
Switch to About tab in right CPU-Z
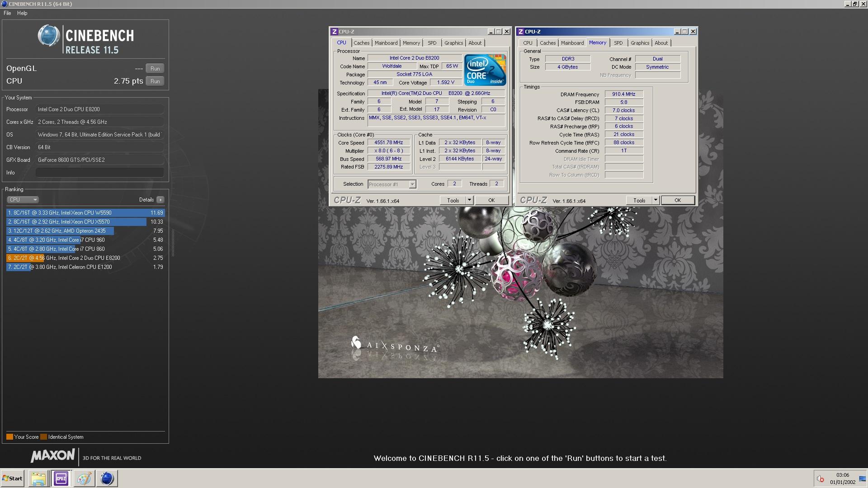(661, 43)
